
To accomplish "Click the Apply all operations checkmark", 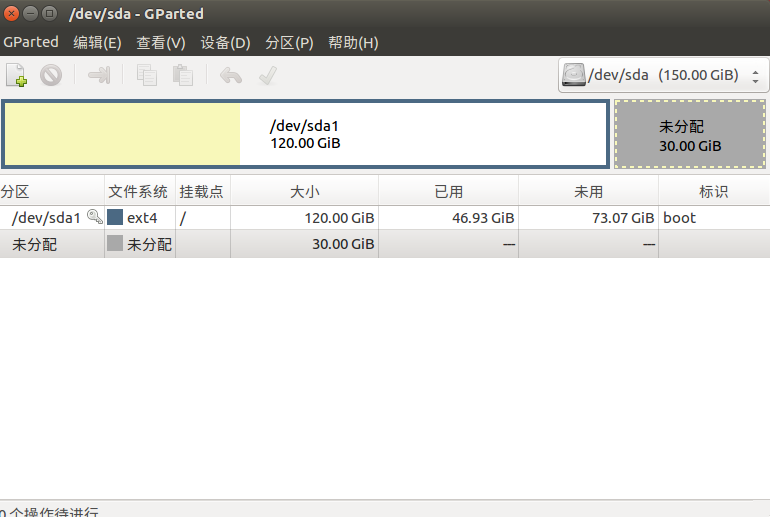I will click(x=268, y=76).
